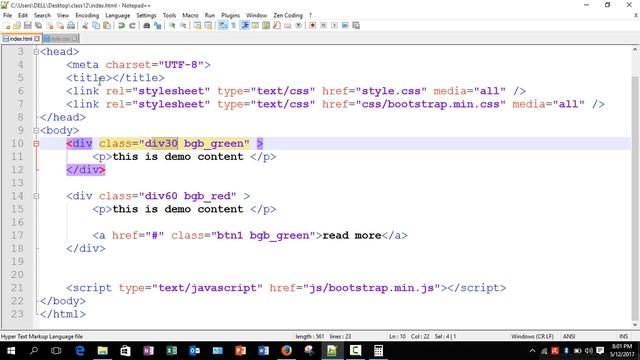Image resolution: width=640 pixels, height=360 pixels.
Task: Open File Explorer from the taskbar
Action: point(102,351)
